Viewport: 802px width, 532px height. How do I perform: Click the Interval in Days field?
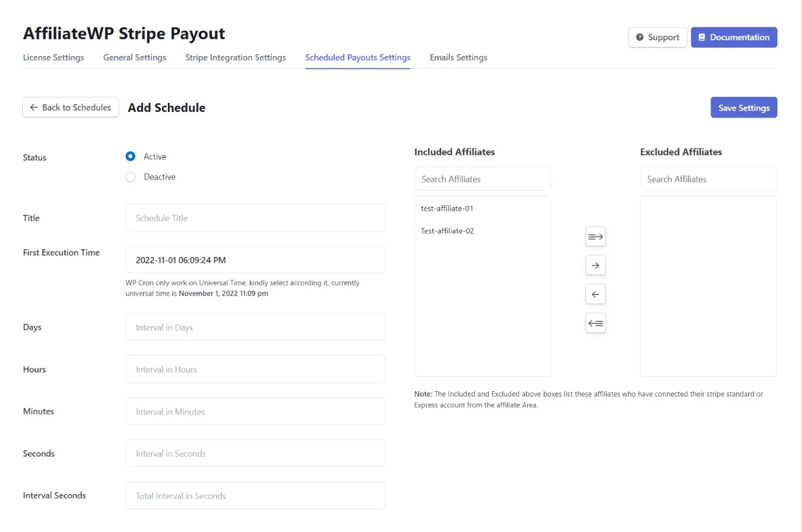coord(255,327)
